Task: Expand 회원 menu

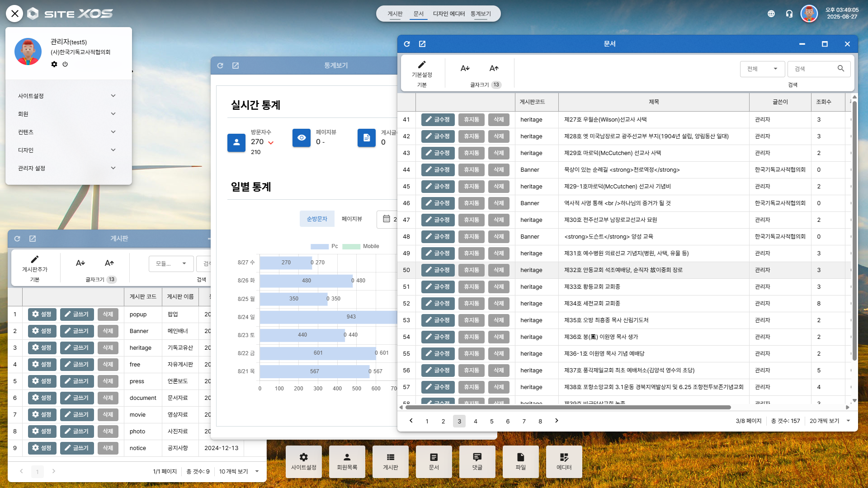Action: tap(67, 114)
